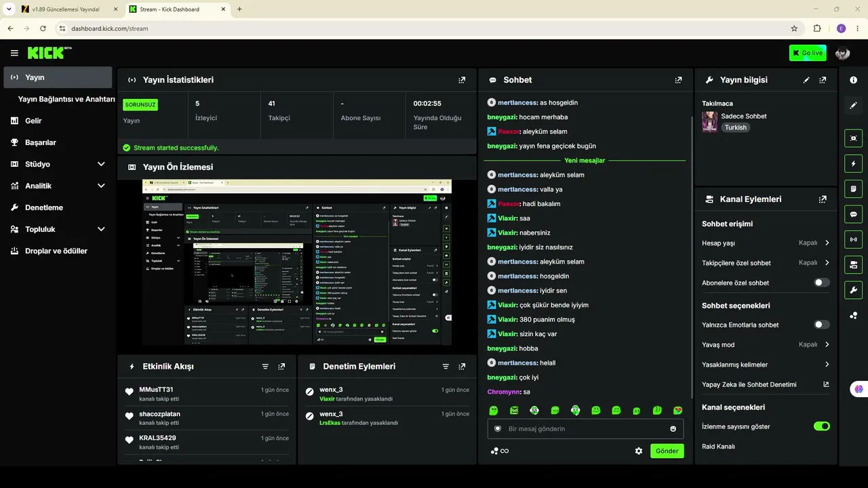The height and width of the screenshot is (488, 868).
Task: Send the chat message with Gönder
Action: tap(667, 451)
